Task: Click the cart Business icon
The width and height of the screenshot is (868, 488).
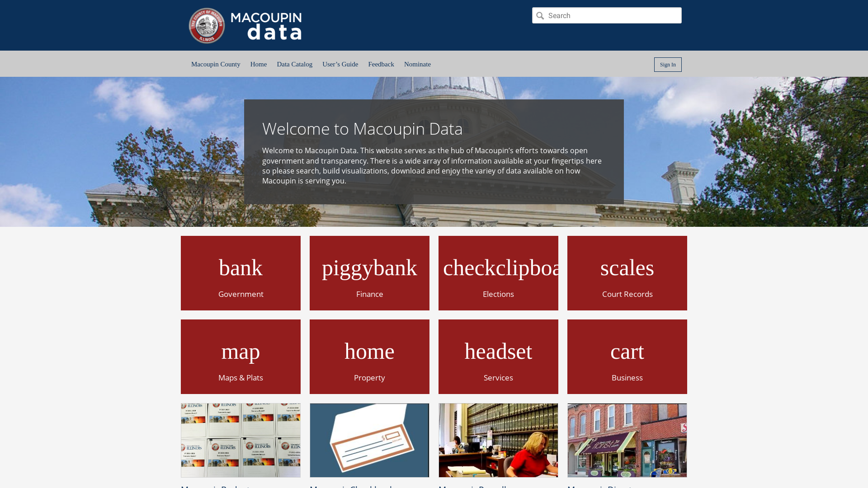Action: (627, 357)
